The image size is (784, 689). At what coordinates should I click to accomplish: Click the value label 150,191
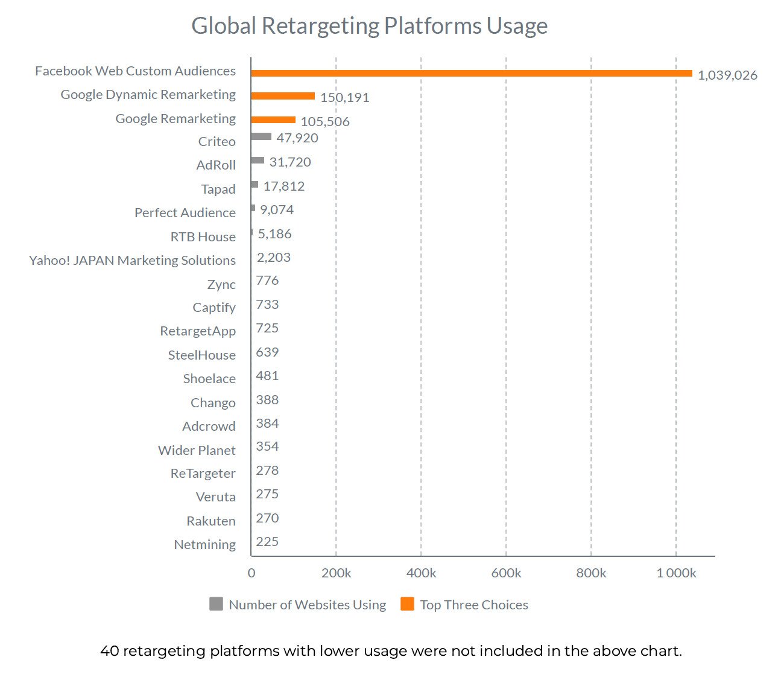click(344, 98)
